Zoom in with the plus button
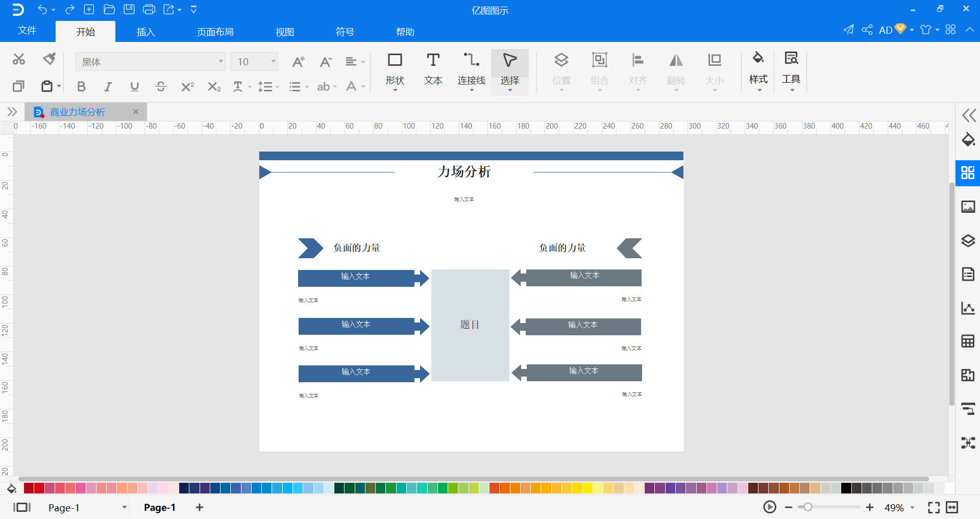This screenshot has height=519, width=980. click(870, 507)
